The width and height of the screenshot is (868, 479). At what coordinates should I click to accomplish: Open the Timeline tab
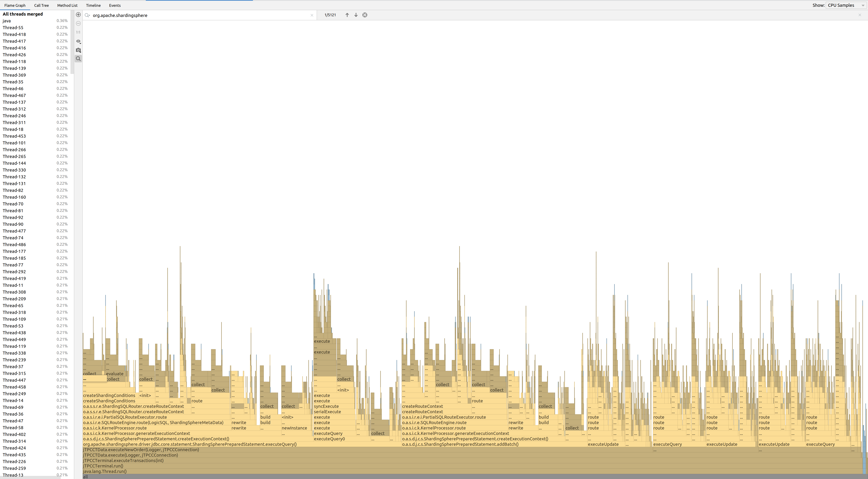pos(93,5)
